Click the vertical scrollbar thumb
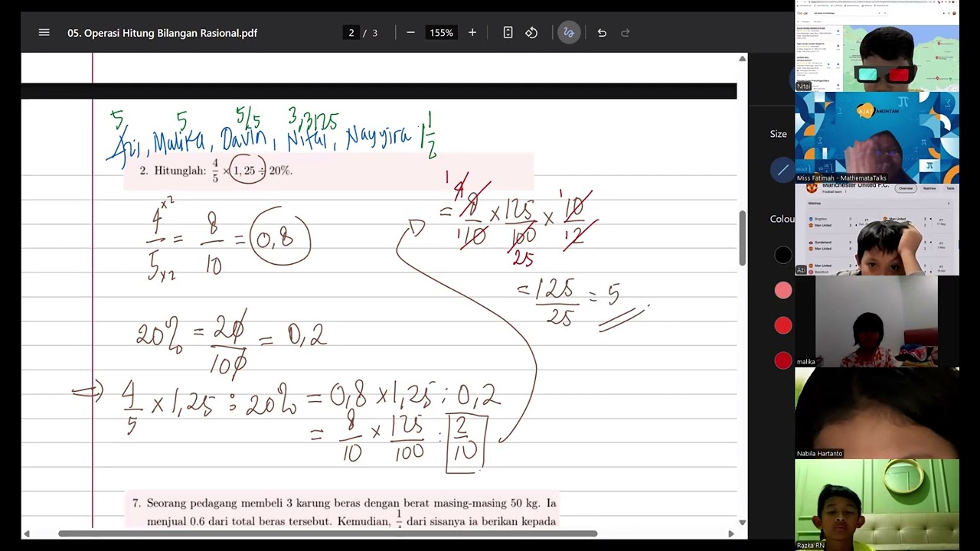This screenshot has height=551, width=980. 742,237
